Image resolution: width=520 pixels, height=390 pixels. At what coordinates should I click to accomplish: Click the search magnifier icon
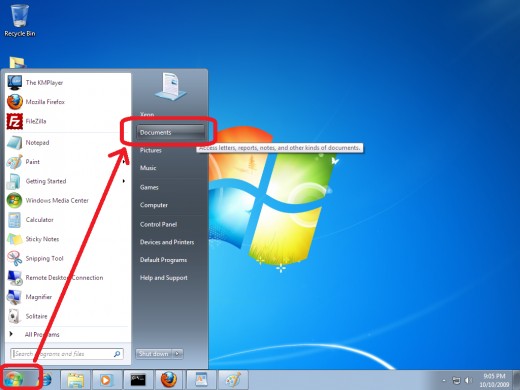pos(117,354)
